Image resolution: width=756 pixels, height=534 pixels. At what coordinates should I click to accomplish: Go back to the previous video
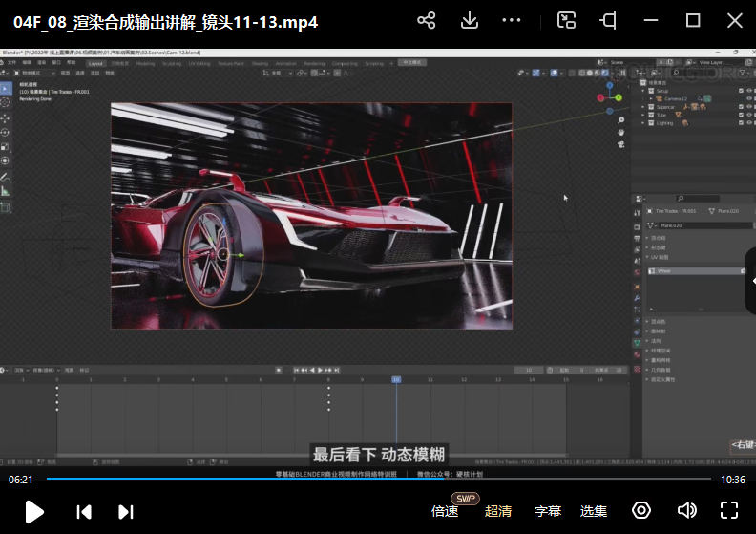84,511
